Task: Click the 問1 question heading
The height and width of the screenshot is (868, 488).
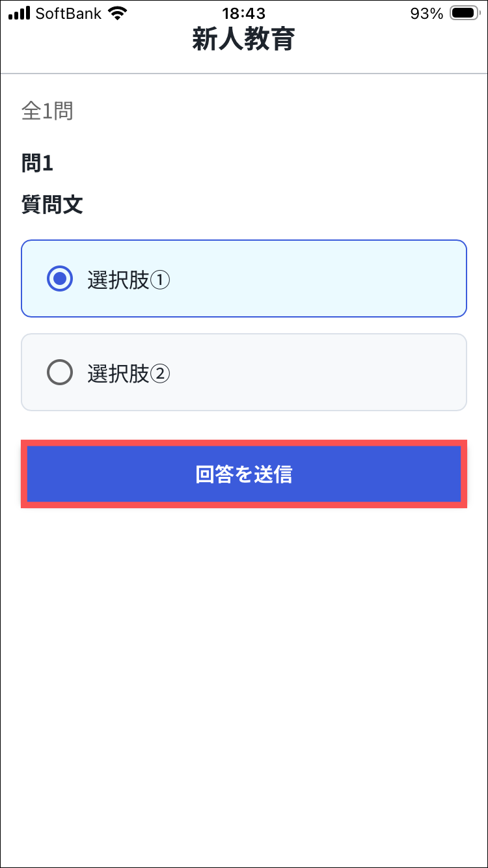Action: [37, 163]
